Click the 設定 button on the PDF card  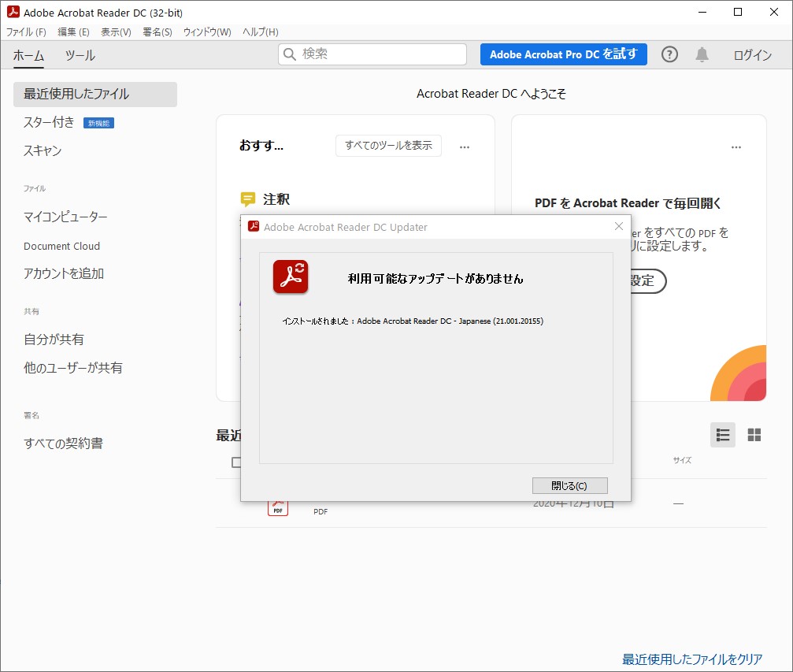pos(640,281)
